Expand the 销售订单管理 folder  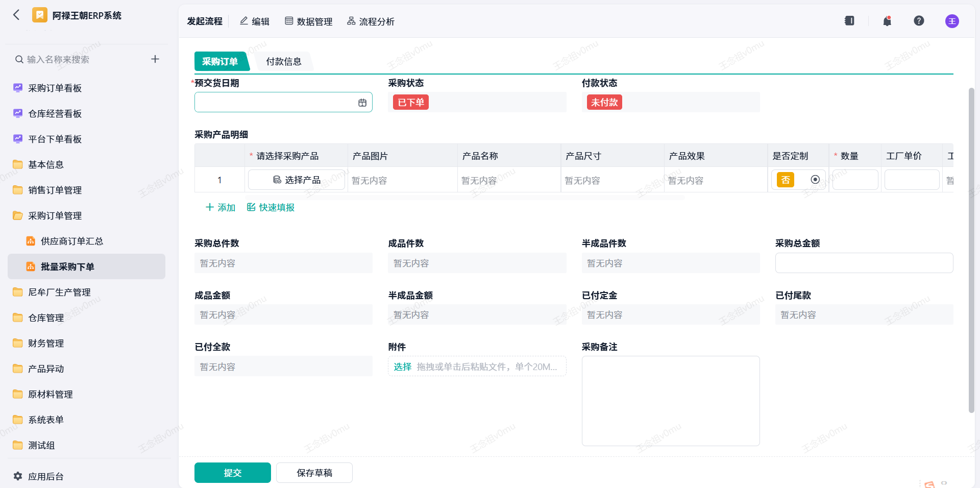[18, 190]
